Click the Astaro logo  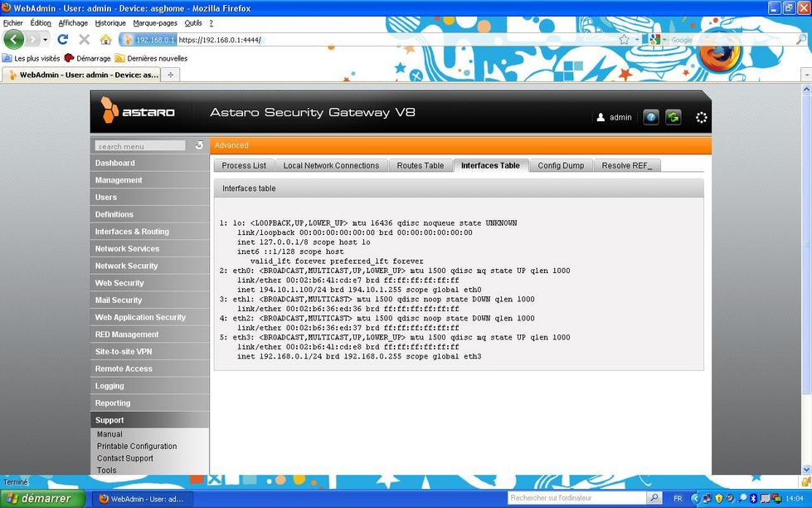[x=138, y=111]
